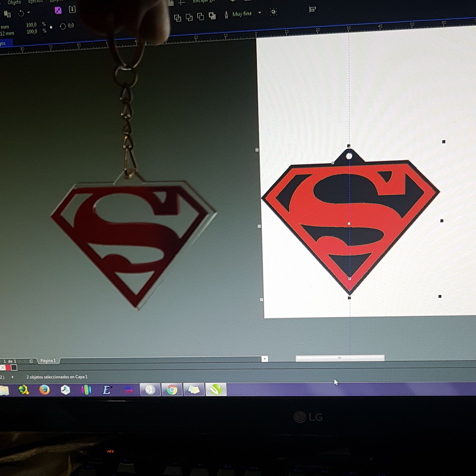Click the horizontal scrollbar left arrow
Viewport: 476px width, 476px height.
coord(265,359)
